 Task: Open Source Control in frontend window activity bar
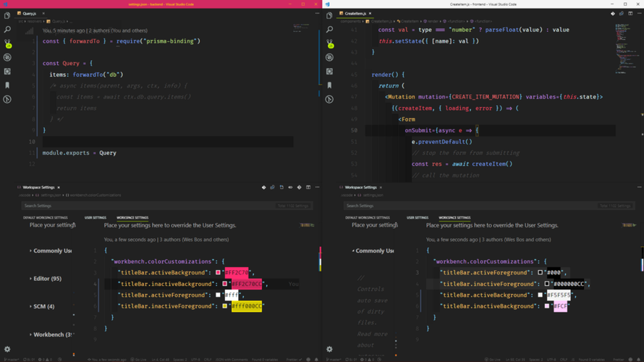pos(329,43)
